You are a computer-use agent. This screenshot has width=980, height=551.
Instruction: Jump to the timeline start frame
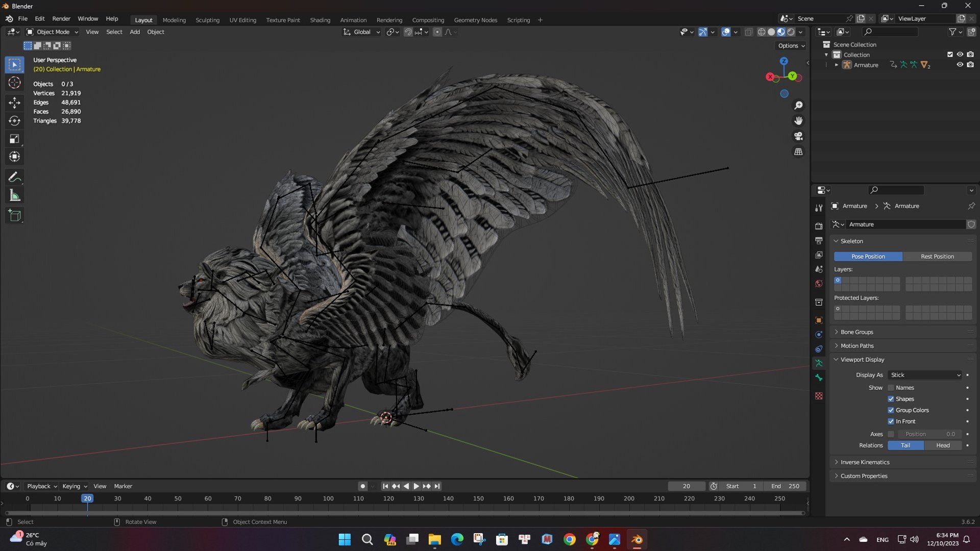coord(385,486)
